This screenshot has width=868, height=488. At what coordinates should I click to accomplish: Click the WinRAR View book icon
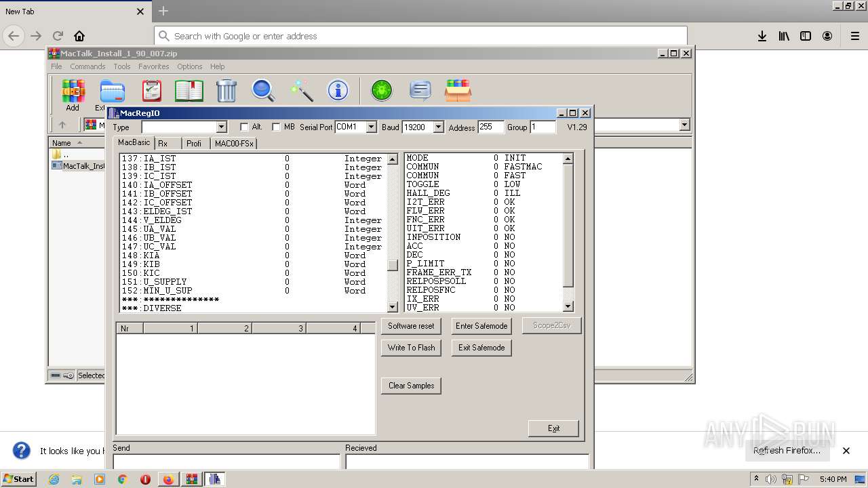189,91
